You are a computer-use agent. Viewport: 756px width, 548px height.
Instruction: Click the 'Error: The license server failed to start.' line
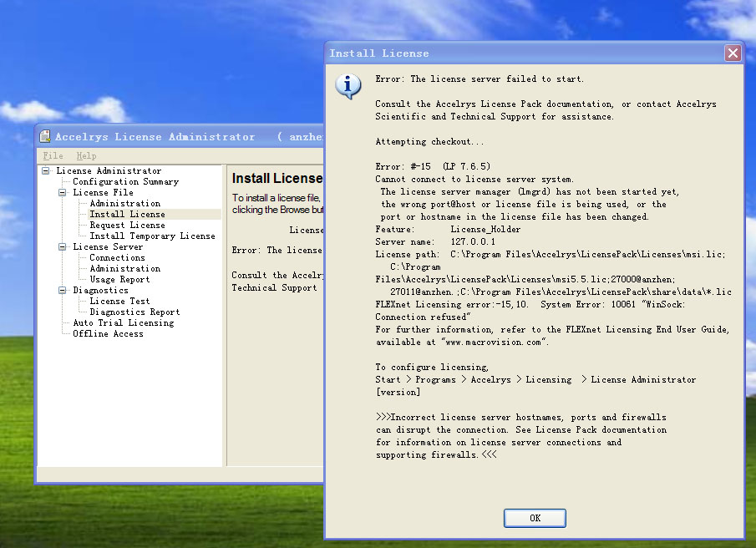pyautogui.click(x=479, y=79)
